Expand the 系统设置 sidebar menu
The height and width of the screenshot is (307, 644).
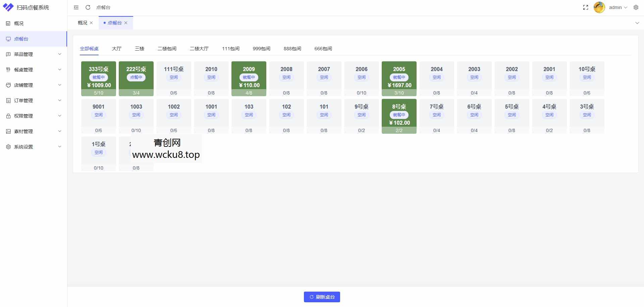click(33, 147)
